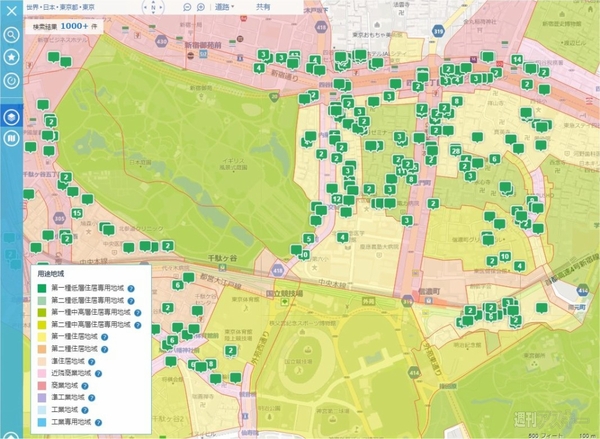The width and height of the screenshot is (600, 439).
Task: Open the map view icon in sidebar
Action: (11, 139)
